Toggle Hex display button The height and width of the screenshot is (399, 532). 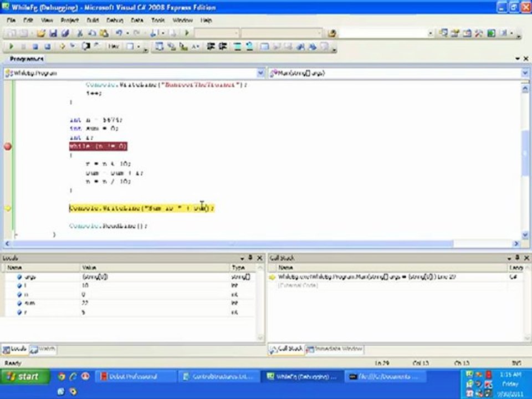click(114, 46)
